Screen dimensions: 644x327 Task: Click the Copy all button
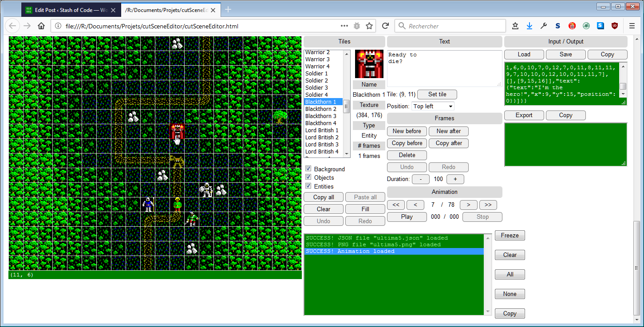(324, 197)
